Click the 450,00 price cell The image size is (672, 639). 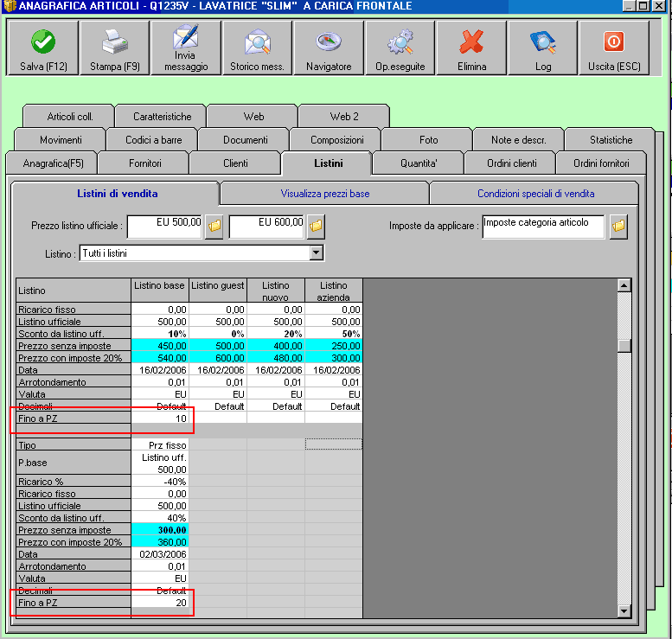pyautogui.click(x=160, y=345)
